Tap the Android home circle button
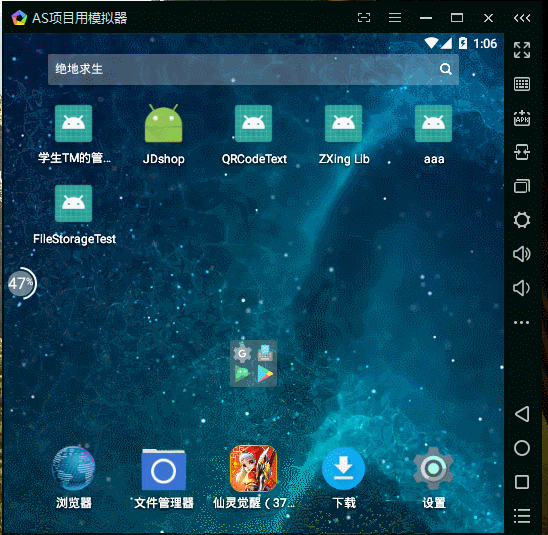Viewport: 548px width, 535px height. tap(522, 448)
